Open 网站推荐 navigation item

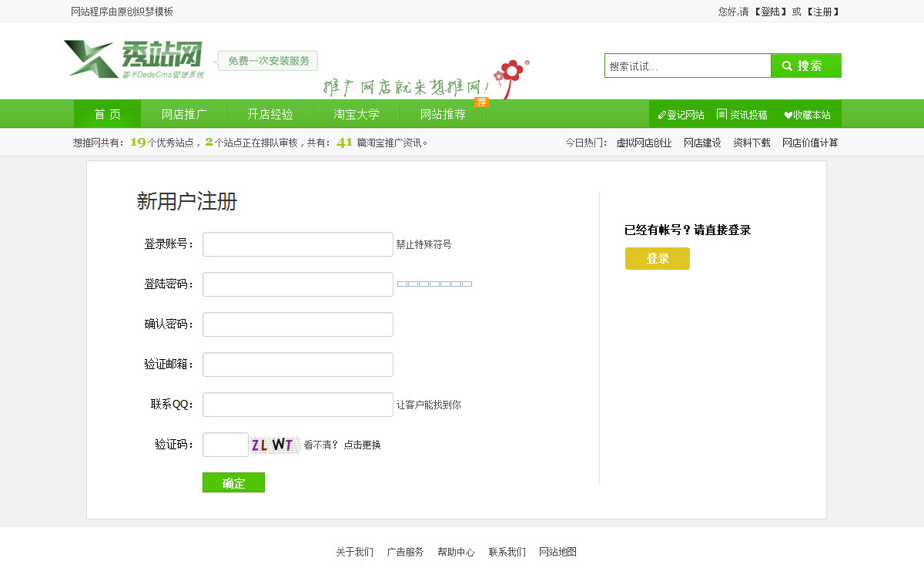pos(443,114)
